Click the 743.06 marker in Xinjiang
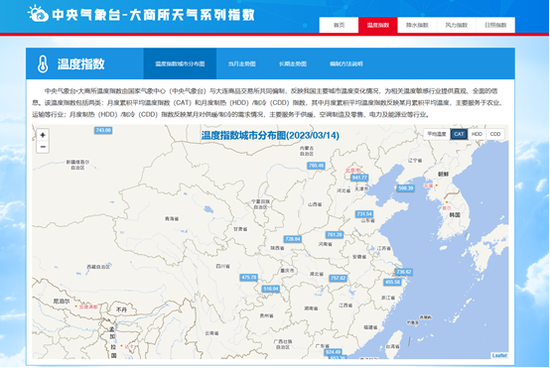This screenshot has height=368, width=550. point(103,130)
